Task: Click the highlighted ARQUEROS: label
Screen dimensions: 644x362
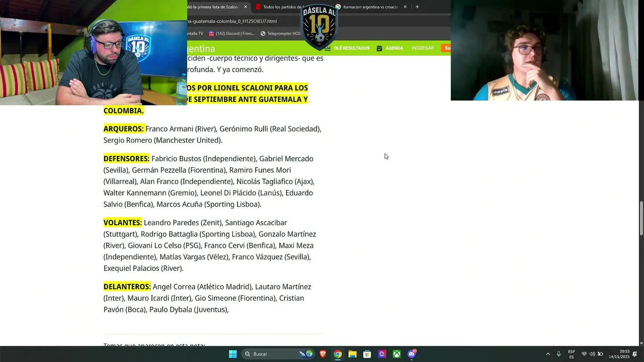Action: pyautogui.click(x=124, y=129)
